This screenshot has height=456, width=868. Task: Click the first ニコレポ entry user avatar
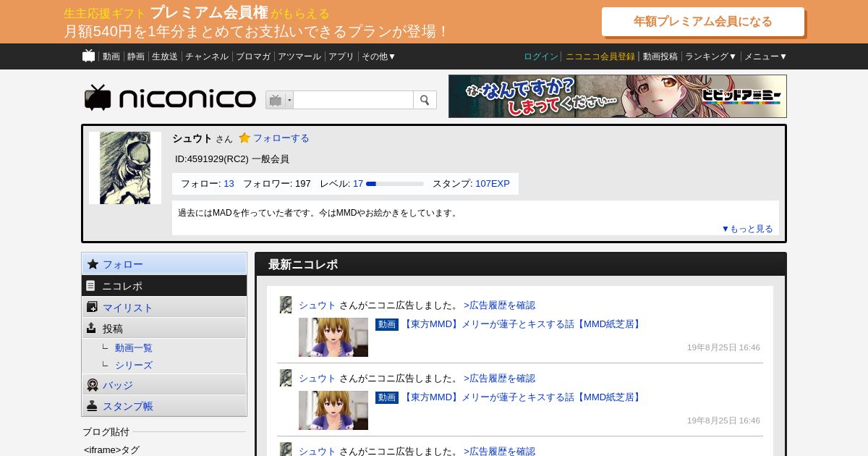click(286, 305)
